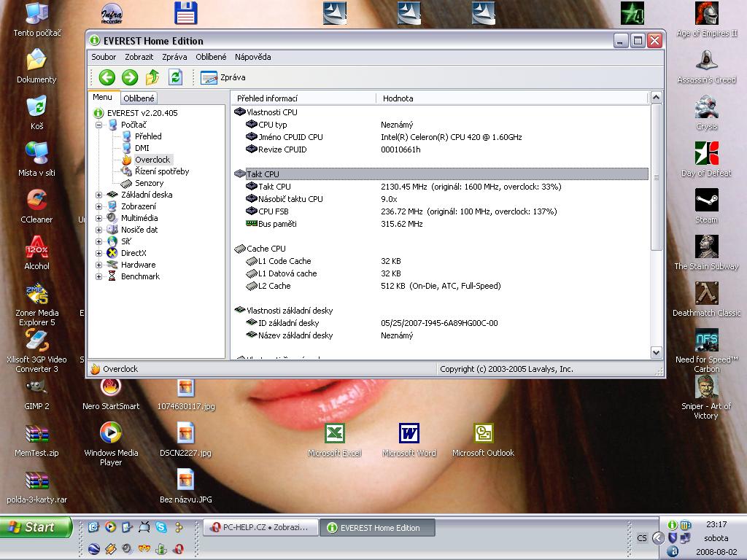Select Řízení spotřeby tree item
This screenshot has width=747, height=560.
pos(161,171)
